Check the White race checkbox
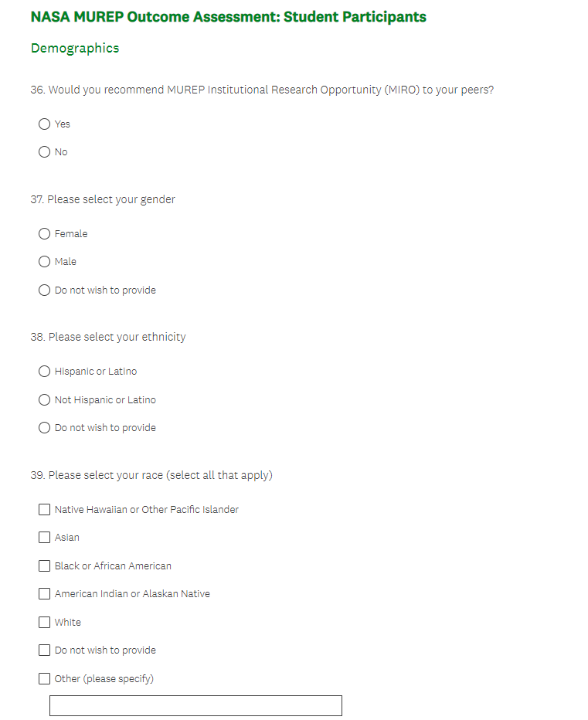The height and width of the screenshot is (720, 588). (45, 623)
